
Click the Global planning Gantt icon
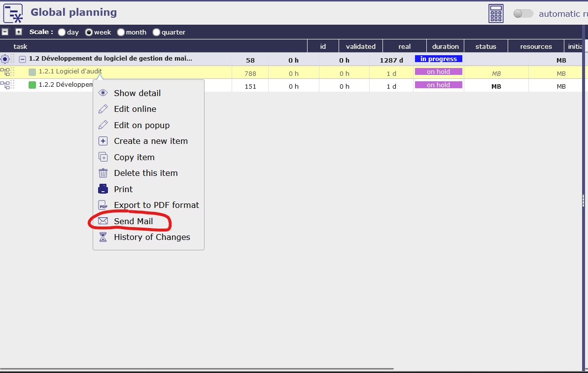pos(13,13)
